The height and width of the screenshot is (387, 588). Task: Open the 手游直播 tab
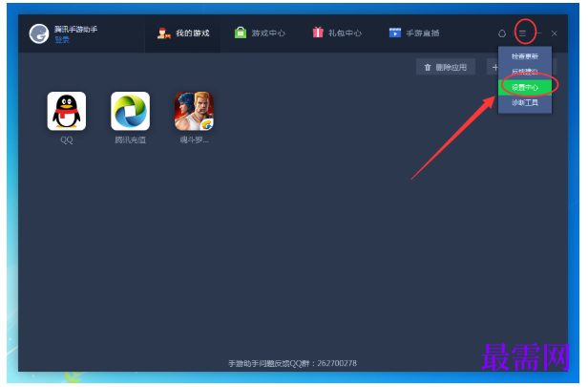click(414, 33)
